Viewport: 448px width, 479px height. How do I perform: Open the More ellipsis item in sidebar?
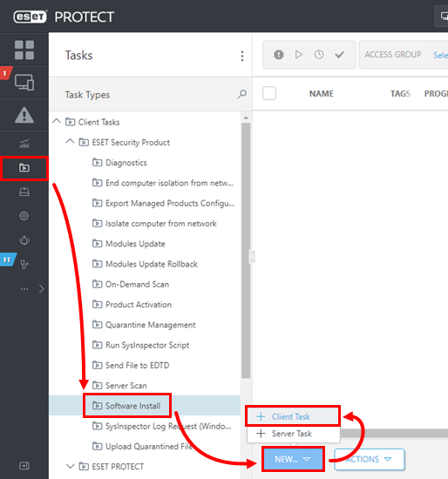pyautogui.click(x=24, y=289)
